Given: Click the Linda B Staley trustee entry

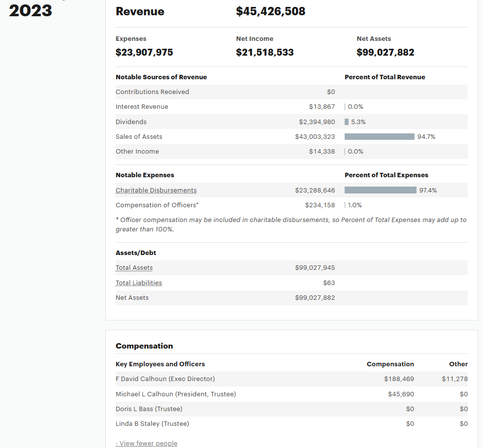Looking at the screenshot, I should point(152,423).
